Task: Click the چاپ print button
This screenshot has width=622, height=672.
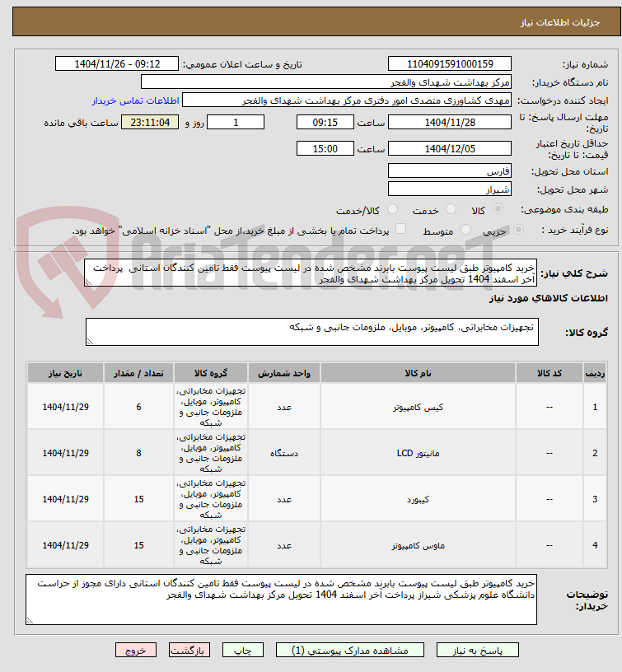Action: point(243,650)
